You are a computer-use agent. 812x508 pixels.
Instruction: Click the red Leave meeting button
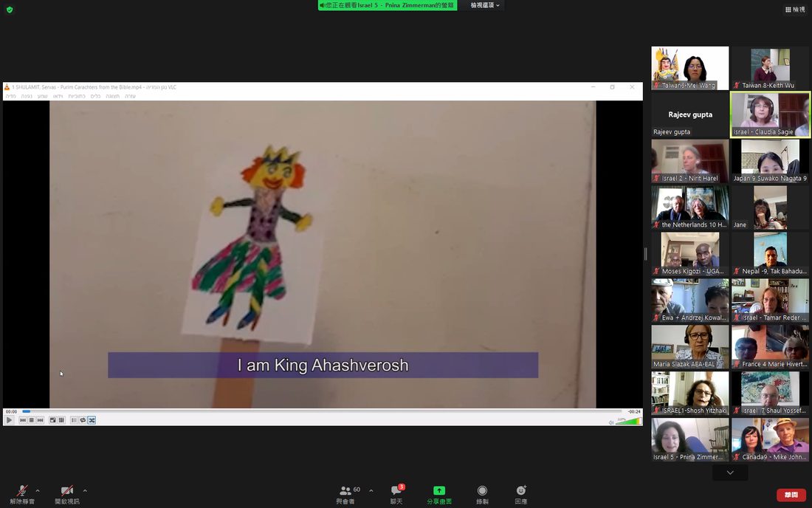coord(791,495)
